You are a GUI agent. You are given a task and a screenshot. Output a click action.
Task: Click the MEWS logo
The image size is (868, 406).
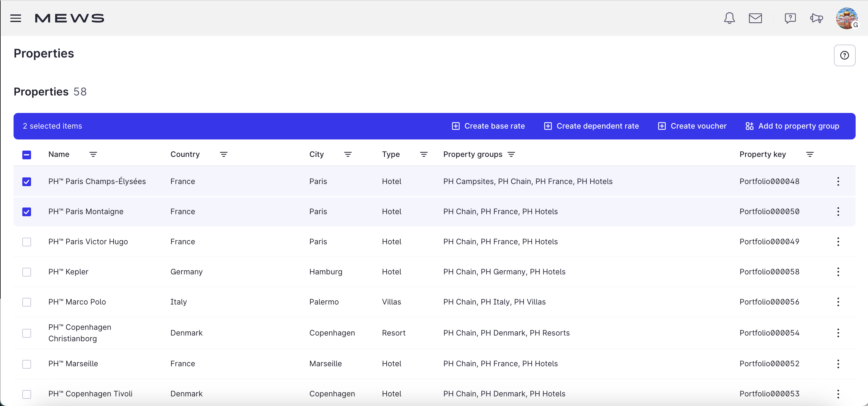70,18
